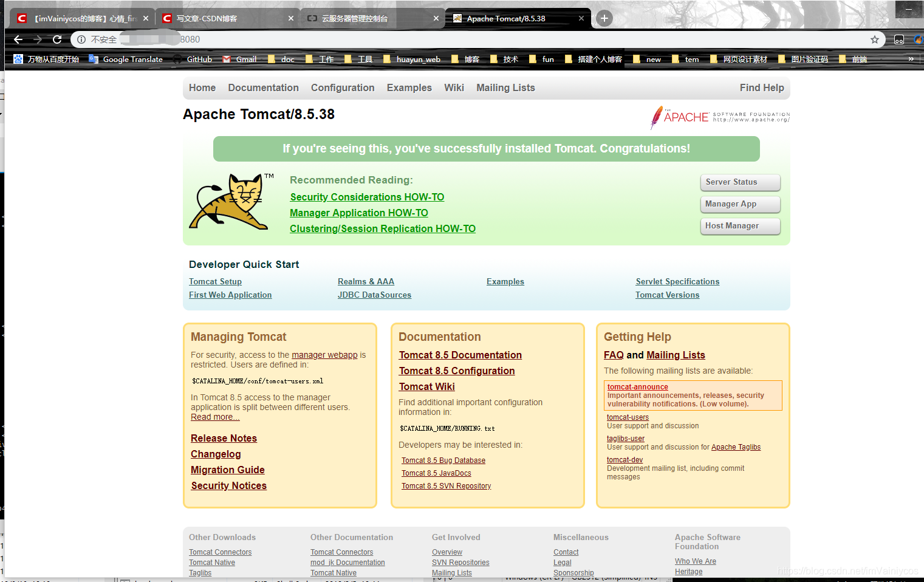Bookmark this page with star icon
This screenshot has width=924, height=582.
pyautogui.click(x=875, y=39)
